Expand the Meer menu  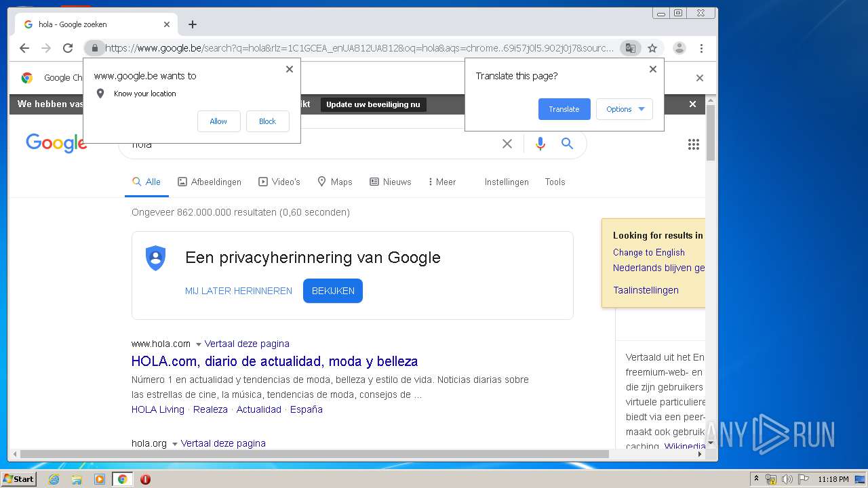(442, 182)
